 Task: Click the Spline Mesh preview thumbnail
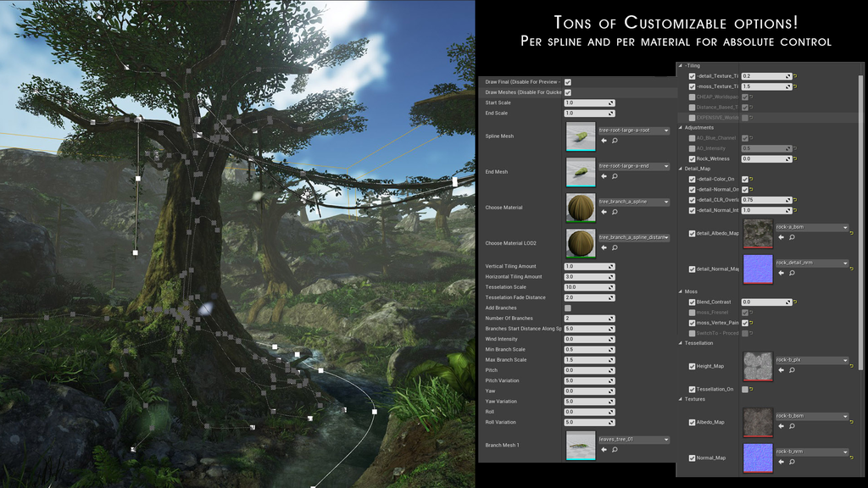[581, 136]
